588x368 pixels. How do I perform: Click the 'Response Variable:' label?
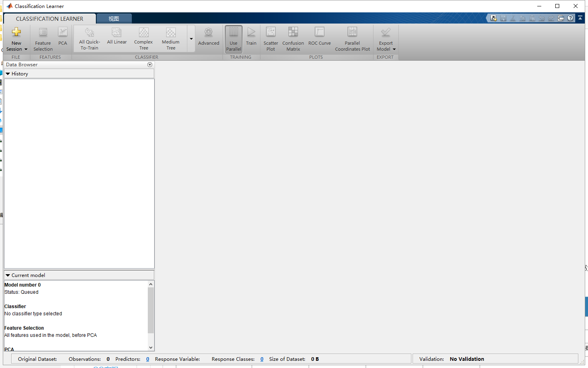[x=177, y=359]
